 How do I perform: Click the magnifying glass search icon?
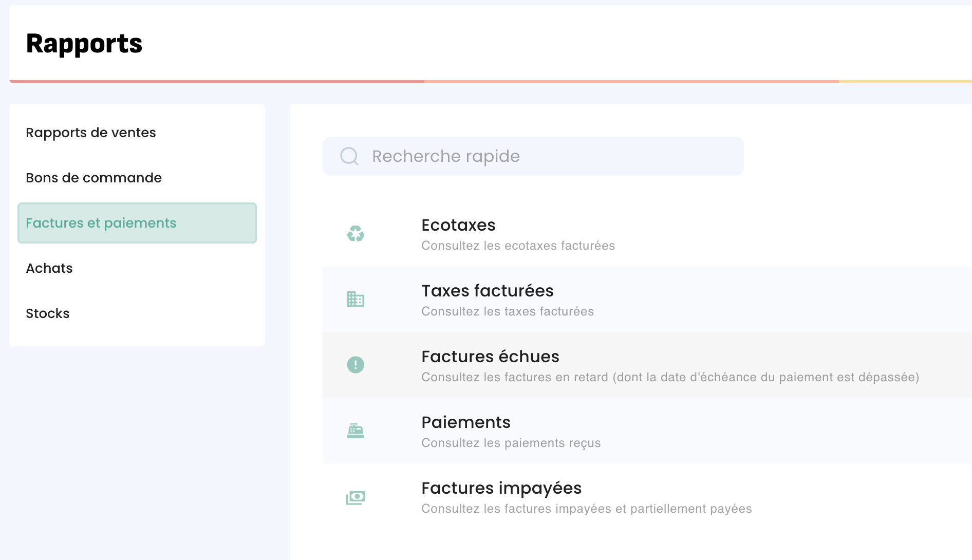point(349,156)
